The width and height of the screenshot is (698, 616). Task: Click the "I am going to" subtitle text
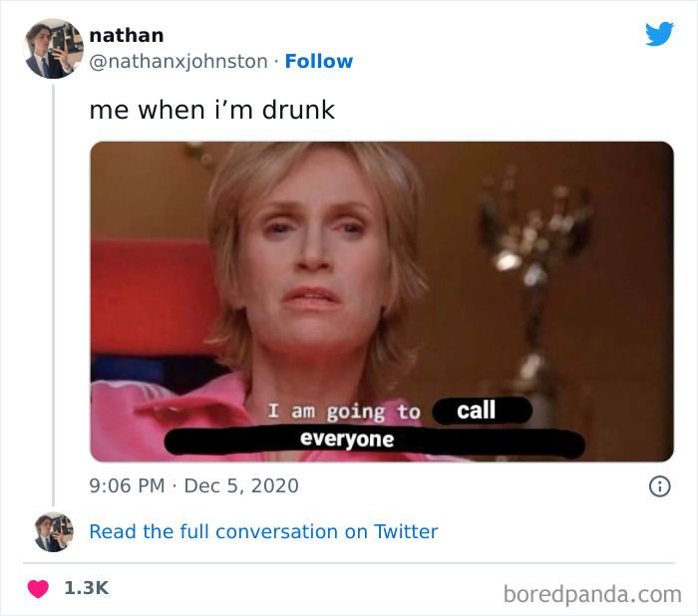(343, 411)
